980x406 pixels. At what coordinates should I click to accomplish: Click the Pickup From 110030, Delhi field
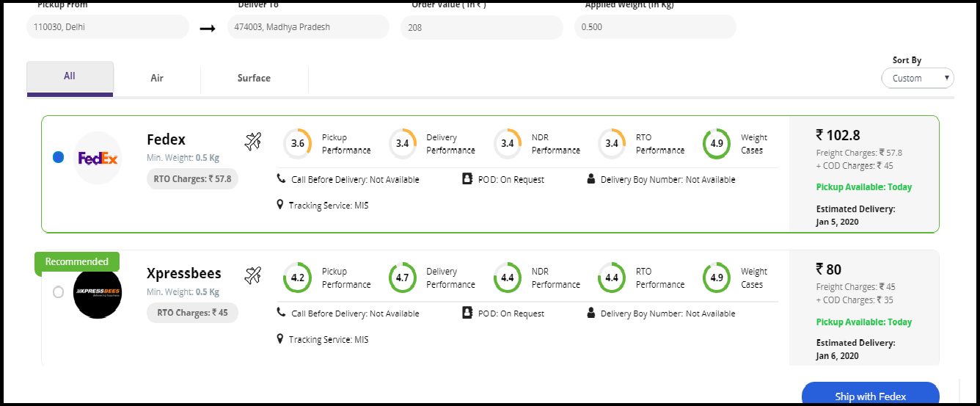click(x=108, y=27)
